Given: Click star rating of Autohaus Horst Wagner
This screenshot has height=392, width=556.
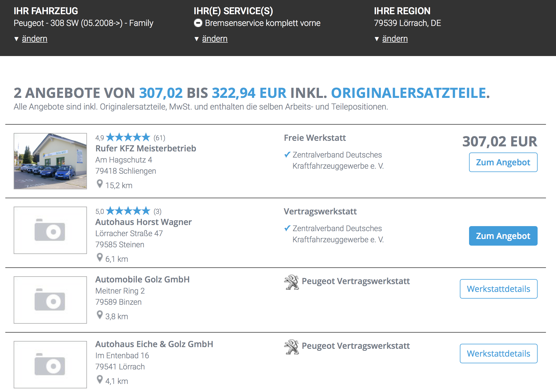Looking at the screenshot, I should [x=128, y=211].
